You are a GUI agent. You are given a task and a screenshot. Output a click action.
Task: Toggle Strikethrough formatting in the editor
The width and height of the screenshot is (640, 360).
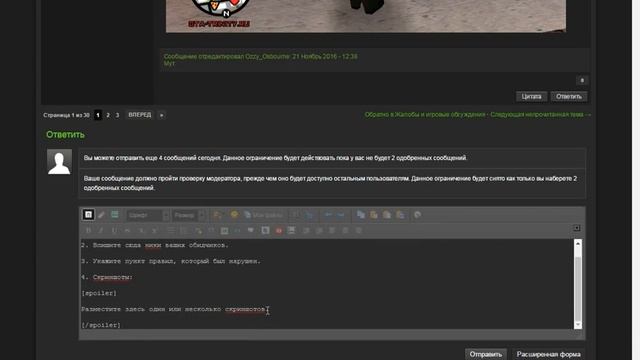click(127, 231)
